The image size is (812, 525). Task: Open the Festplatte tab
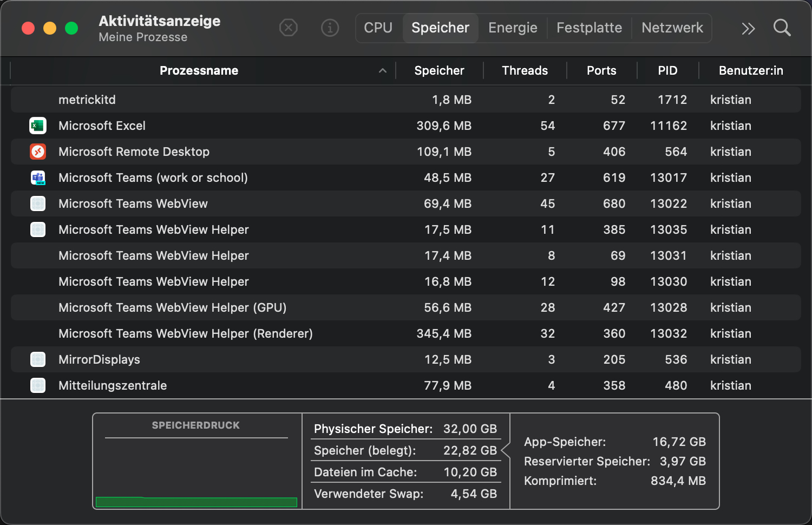[589, 28]
